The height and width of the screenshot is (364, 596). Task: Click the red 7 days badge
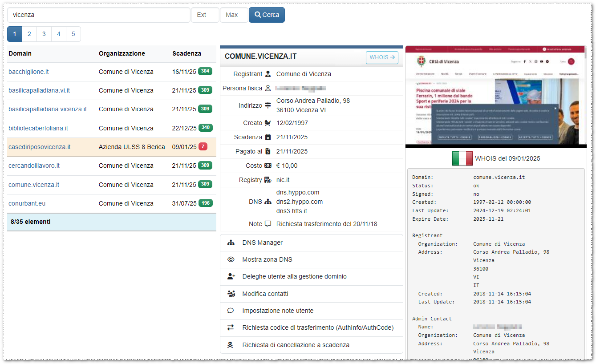[203, 146]
